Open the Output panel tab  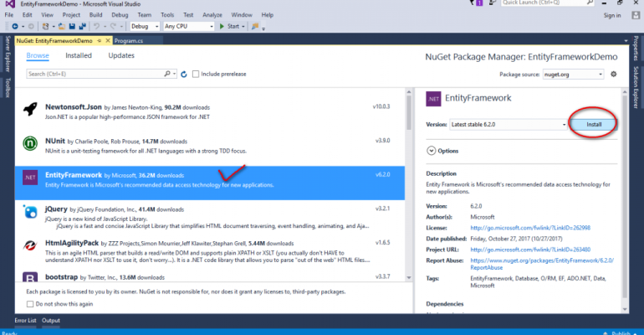click(x=51, y=321)
